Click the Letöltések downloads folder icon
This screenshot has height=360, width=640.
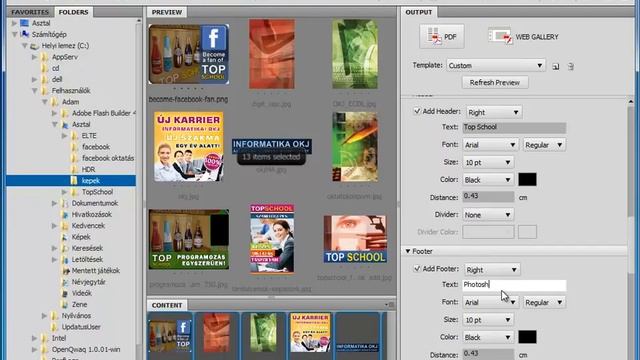64,259
